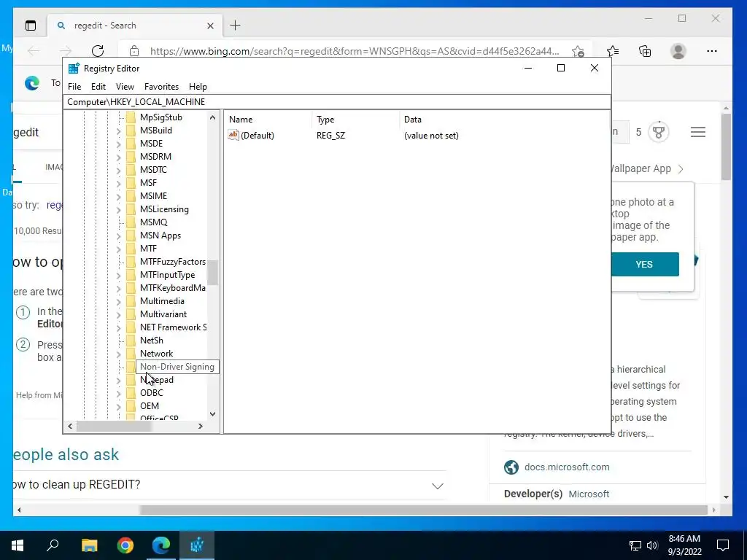This screenshot has width=747, height=560.
Task: Select the Multivariant folder icon
Action: pyautogui.click(x=131, y=314)
